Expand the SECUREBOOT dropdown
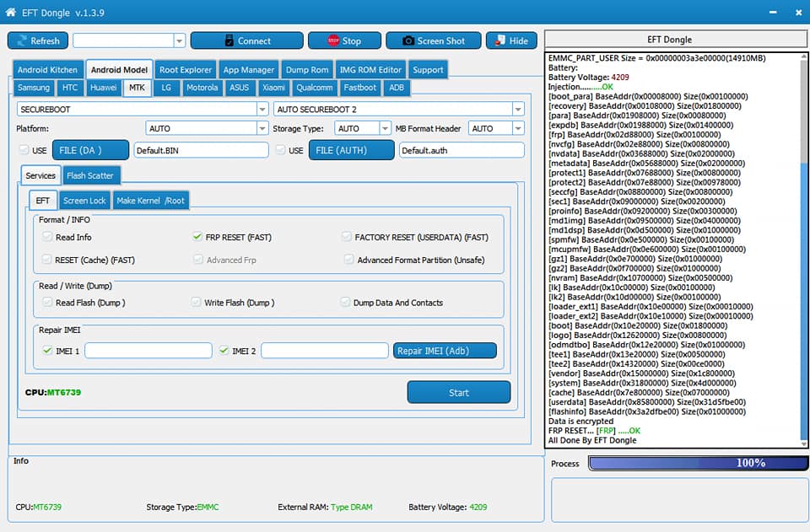810x532 pixels. point(262,110)
